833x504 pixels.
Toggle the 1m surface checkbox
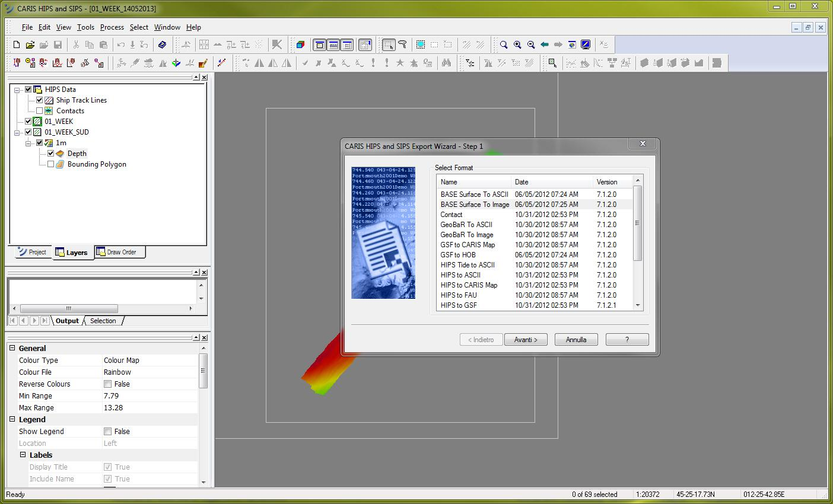39,143
